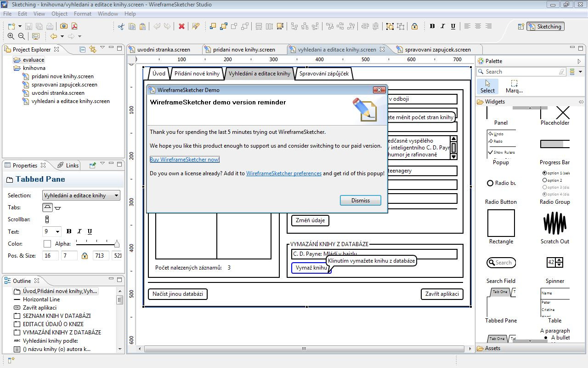The width and height of the screenshot is (588, 368).
Task: Select Horizontal Line in the Outline
Action: [x=37, y=299]
